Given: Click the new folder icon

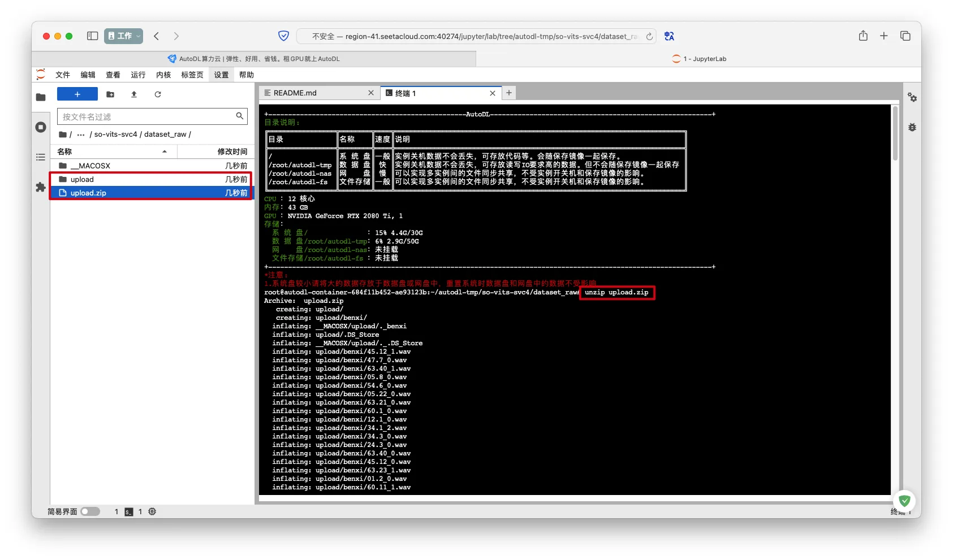Looking at the screenshot, I should point(110,94).
